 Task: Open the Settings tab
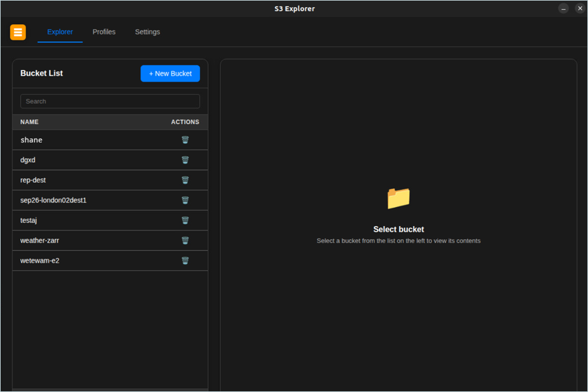click(147, 32)
